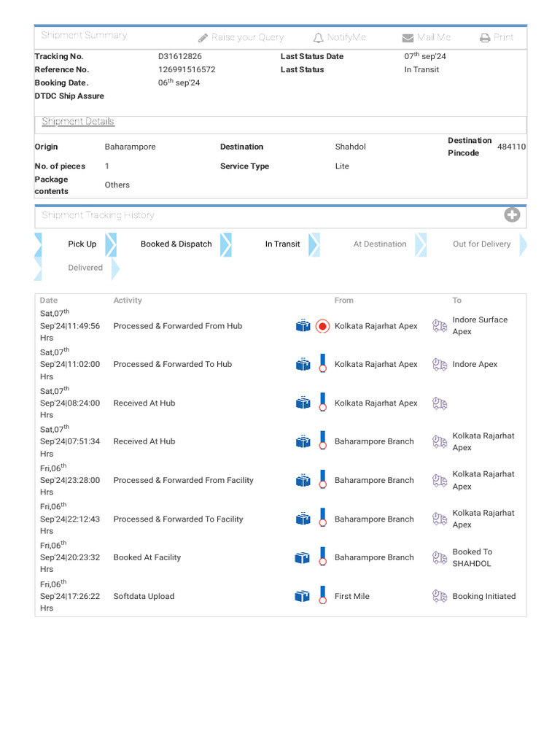Click the pencil icon beside Raise your Query
This screenshot has width=560, height=747.
point(203,38)
